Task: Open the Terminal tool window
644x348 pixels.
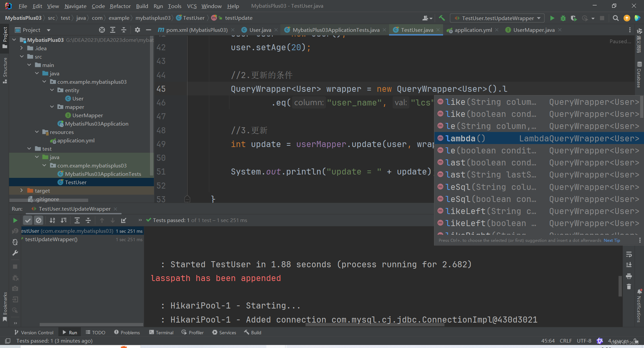Action: coord(161,332)
